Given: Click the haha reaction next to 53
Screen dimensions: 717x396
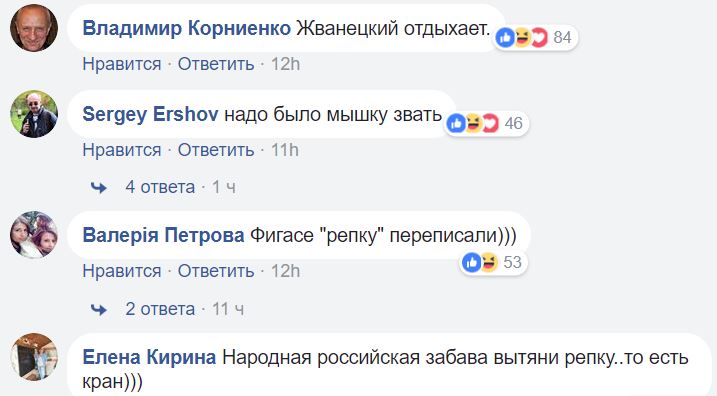Looking at the screenshot, I should point(488,262).
